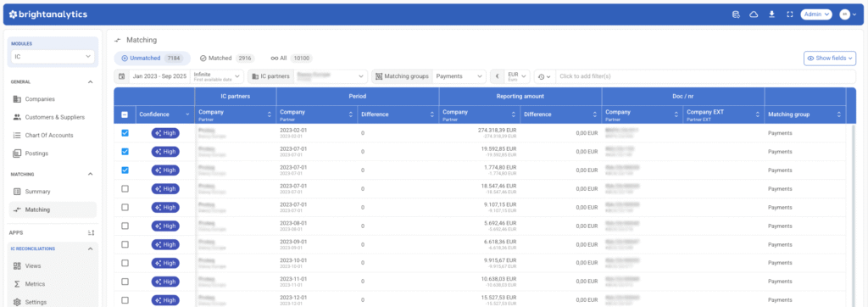Sort by Period Difference column
Image resolution: width=868 pixels, height=307 pixels.
[431, 114]
